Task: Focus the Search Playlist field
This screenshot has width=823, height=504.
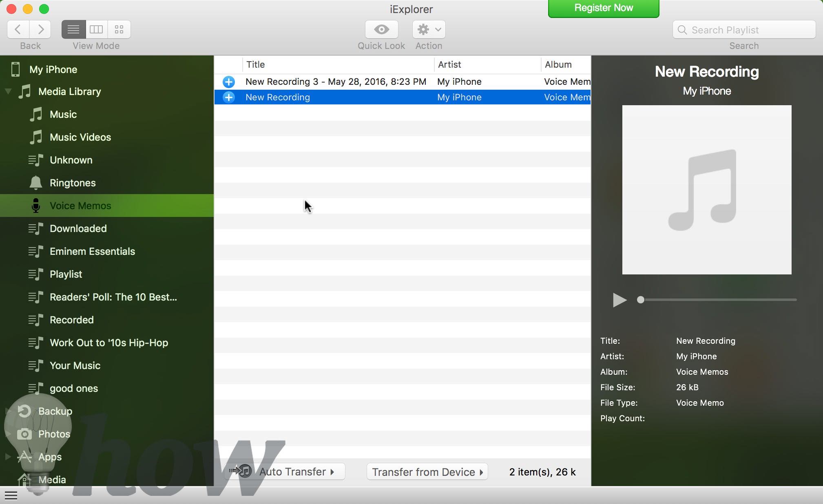Action: point(744,30)
